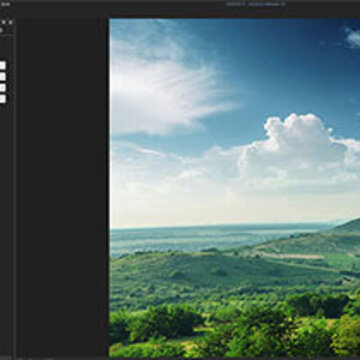The height and width of the screenshot is (360, 360).
Task: Click the topmost white box in left panel
Action: click(x=2, y=65)
